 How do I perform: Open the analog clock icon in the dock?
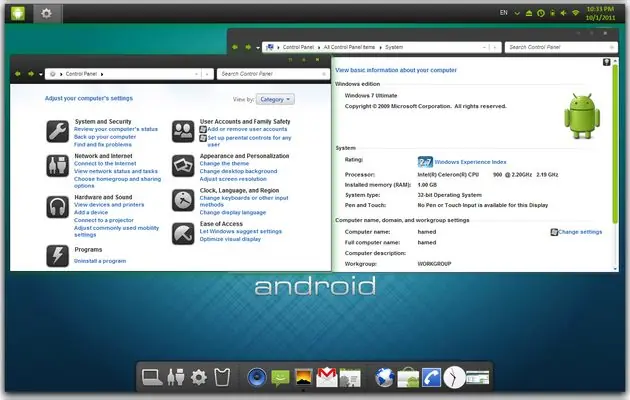454,378
